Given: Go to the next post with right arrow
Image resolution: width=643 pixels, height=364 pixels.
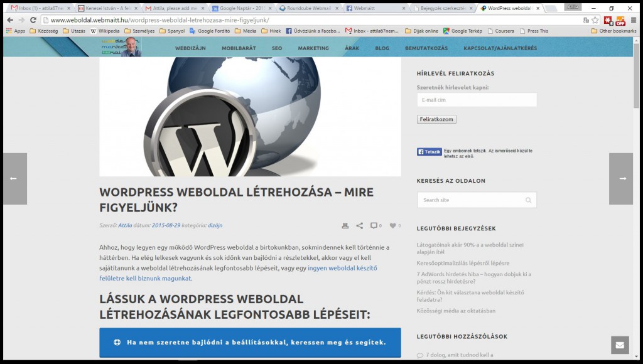Looking at the screenshot, I should click(x=622, y=179).
